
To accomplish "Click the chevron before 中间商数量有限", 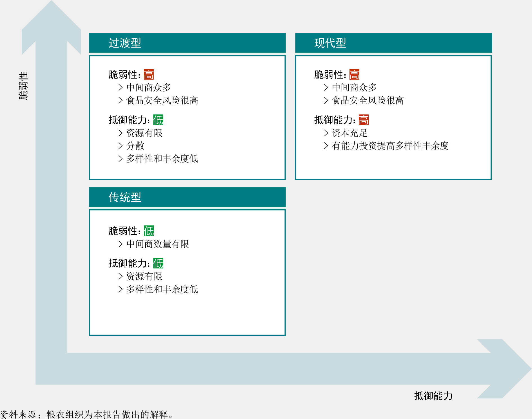I will 121,244.
